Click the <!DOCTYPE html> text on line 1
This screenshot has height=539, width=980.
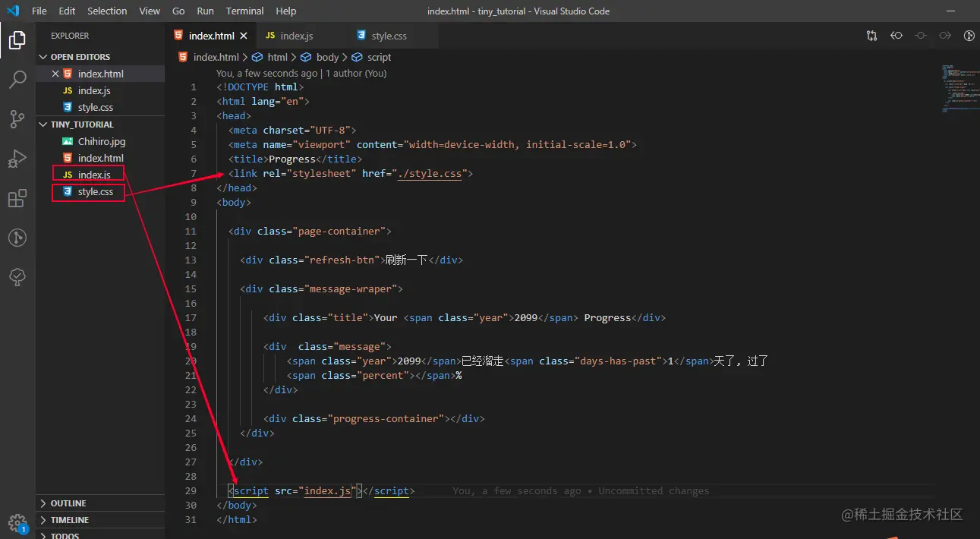tap(260, 87)
